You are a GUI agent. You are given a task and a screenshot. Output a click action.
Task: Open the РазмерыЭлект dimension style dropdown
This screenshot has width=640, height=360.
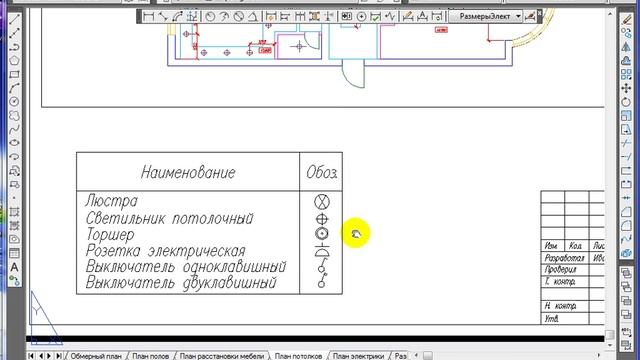pos(486,17)
